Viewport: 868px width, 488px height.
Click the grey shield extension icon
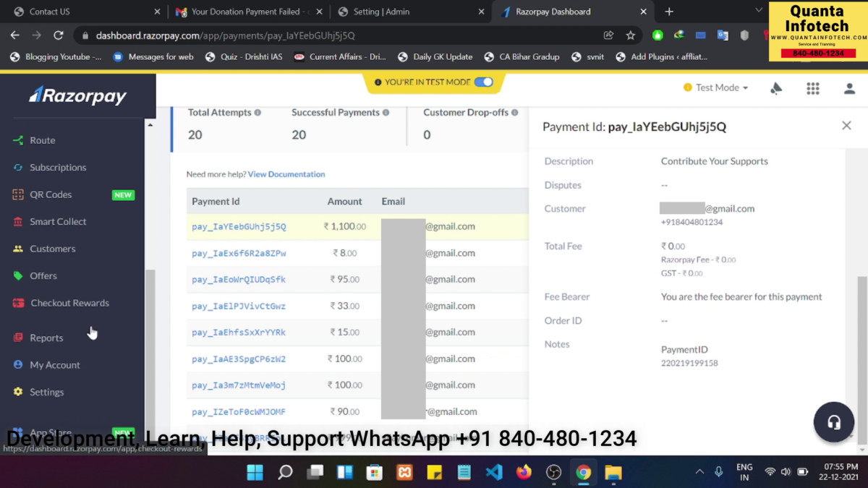[x=744, y=35]
